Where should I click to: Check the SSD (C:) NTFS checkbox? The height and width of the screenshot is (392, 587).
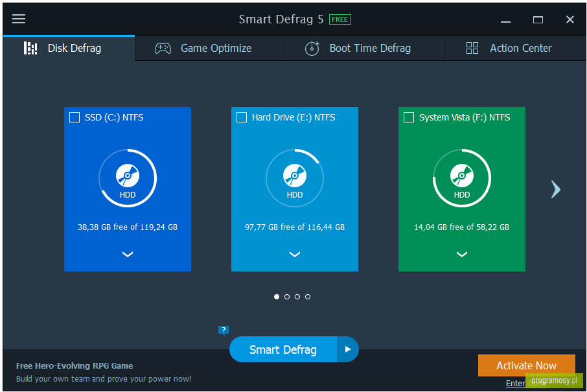point(75,117)
